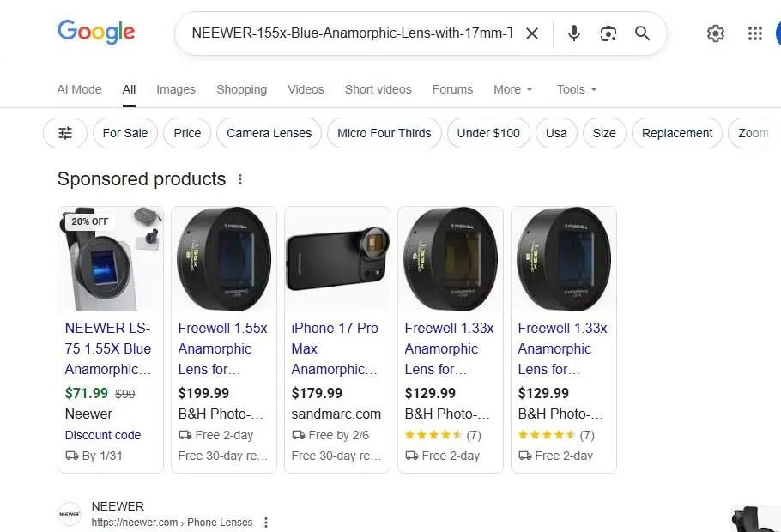Open Google Lens image search
Viewport: 781px width, 532px height.
(608, 33)
